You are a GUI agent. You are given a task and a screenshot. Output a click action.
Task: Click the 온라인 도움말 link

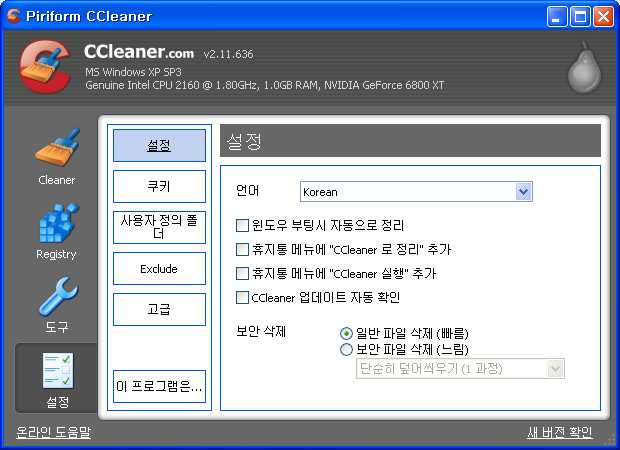pyautogui.click(x=53, y=432)
